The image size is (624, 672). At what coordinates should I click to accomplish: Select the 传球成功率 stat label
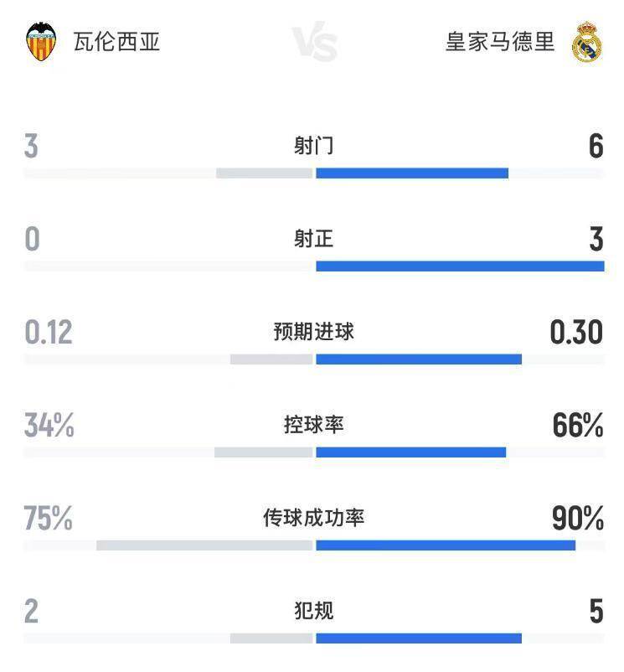[314, 518]
